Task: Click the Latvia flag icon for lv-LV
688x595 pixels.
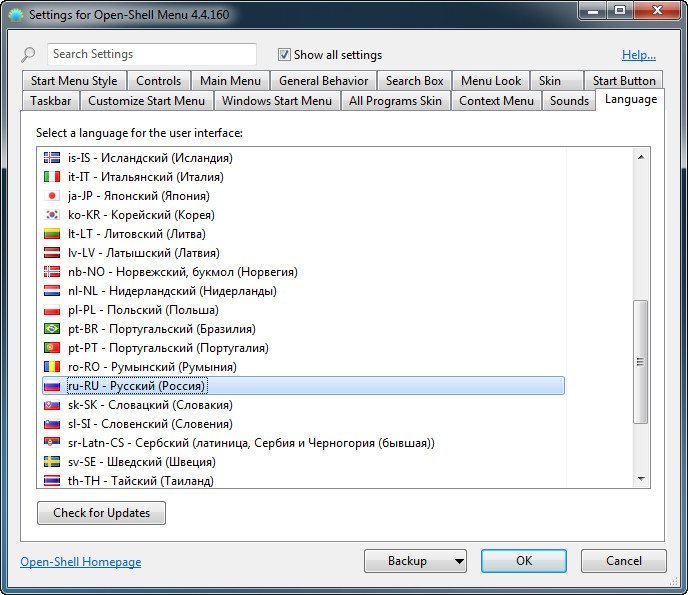Action: click(x=52, y=253)
